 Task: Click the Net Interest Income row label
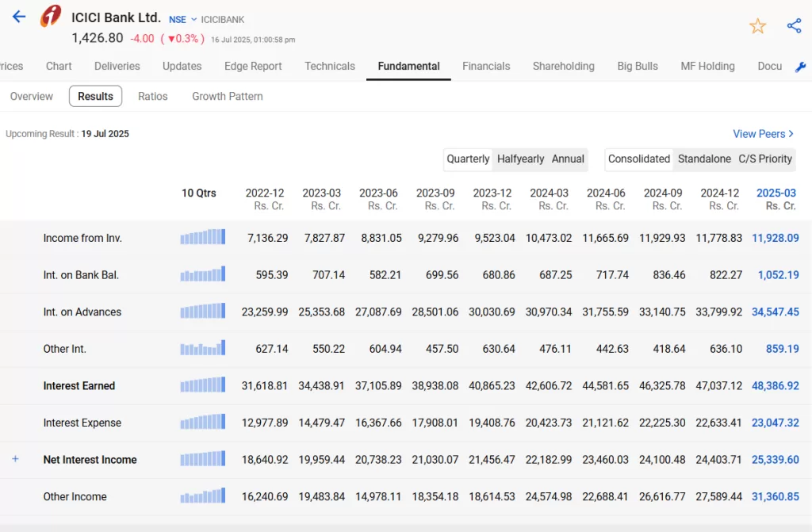(x=90, y=460)
